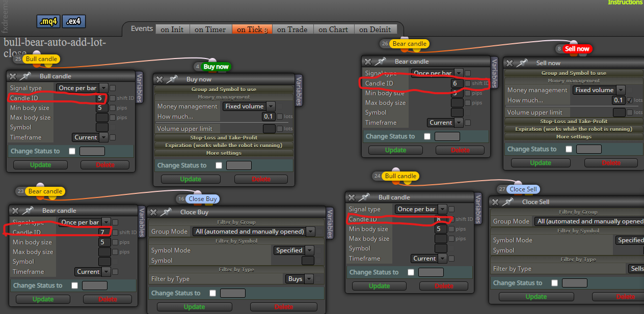This screenshot has width=644, height=314.
Task: Close the Buy now panel
Action: pos(159,79)
